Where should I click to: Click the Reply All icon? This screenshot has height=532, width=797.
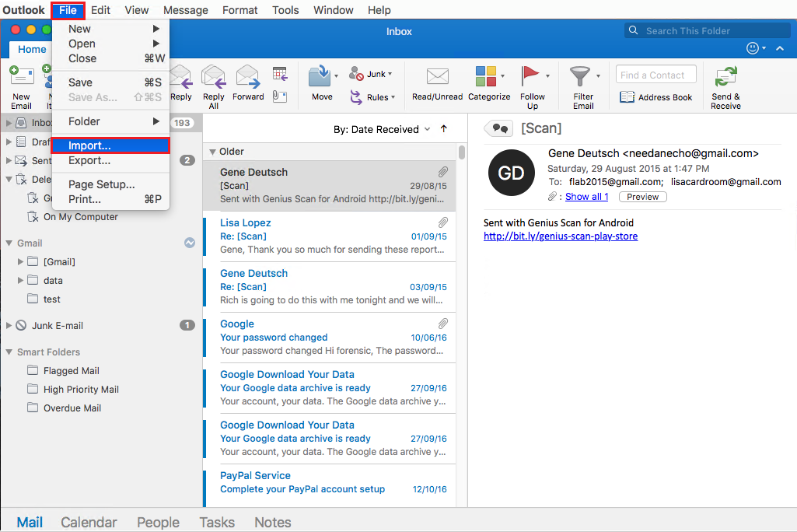click(x=214, y=77)
